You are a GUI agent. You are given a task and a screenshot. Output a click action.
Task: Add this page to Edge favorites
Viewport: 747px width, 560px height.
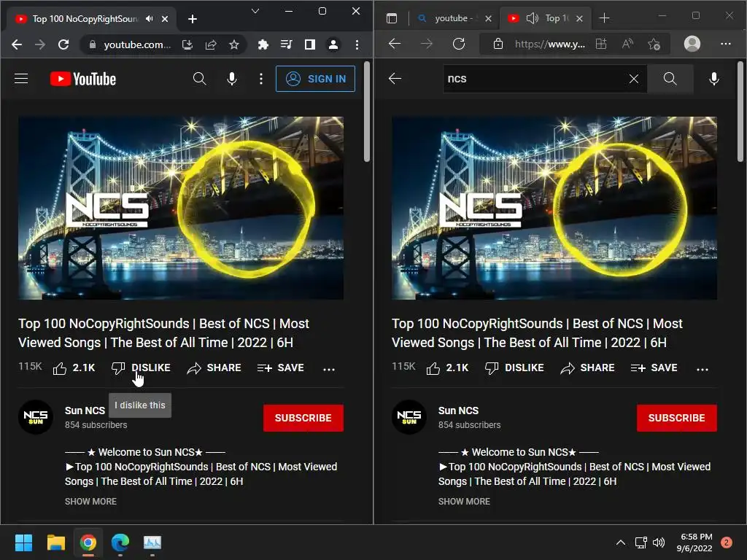[654, 44]
